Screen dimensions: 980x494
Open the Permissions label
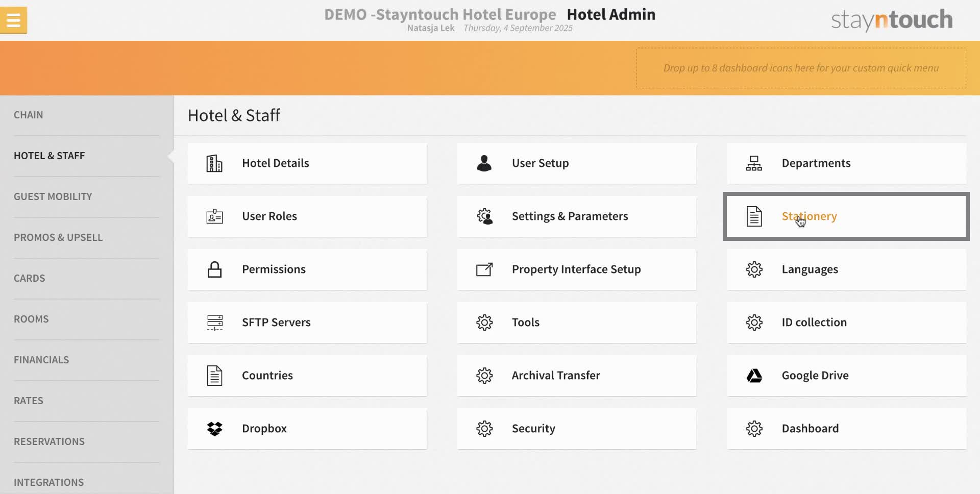tap(274, 269)
